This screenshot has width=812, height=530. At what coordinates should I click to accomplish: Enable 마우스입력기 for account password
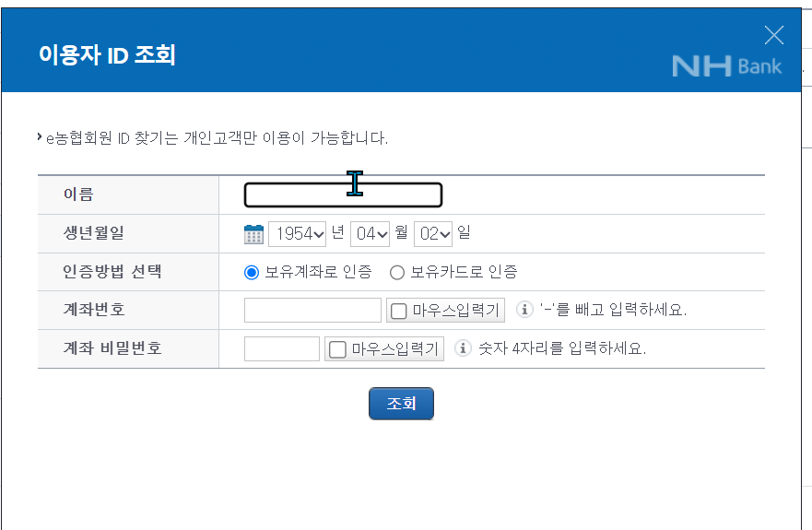tap(337, 349)
